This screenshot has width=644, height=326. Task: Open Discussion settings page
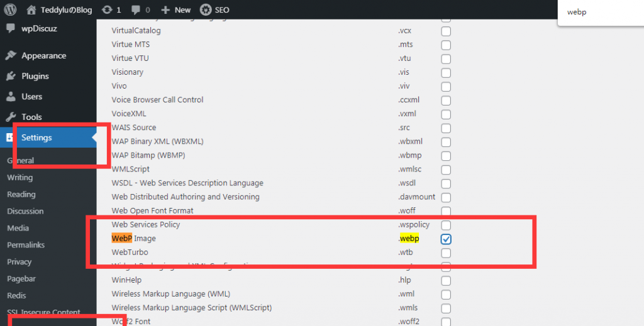(25, 211)
